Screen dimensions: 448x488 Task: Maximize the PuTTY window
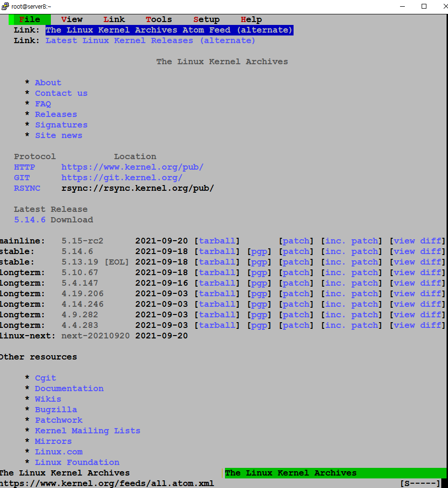(424, 6)
